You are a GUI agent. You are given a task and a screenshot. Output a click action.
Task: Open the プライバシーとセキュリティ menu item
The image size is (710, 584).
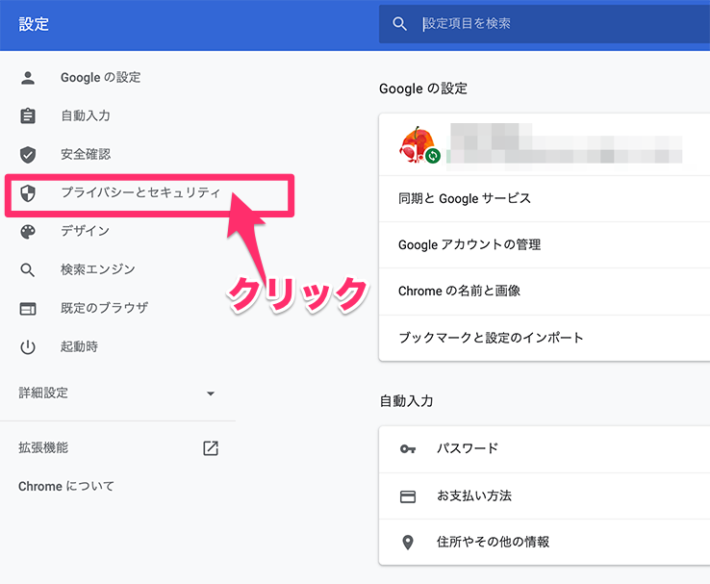(140, 193)
